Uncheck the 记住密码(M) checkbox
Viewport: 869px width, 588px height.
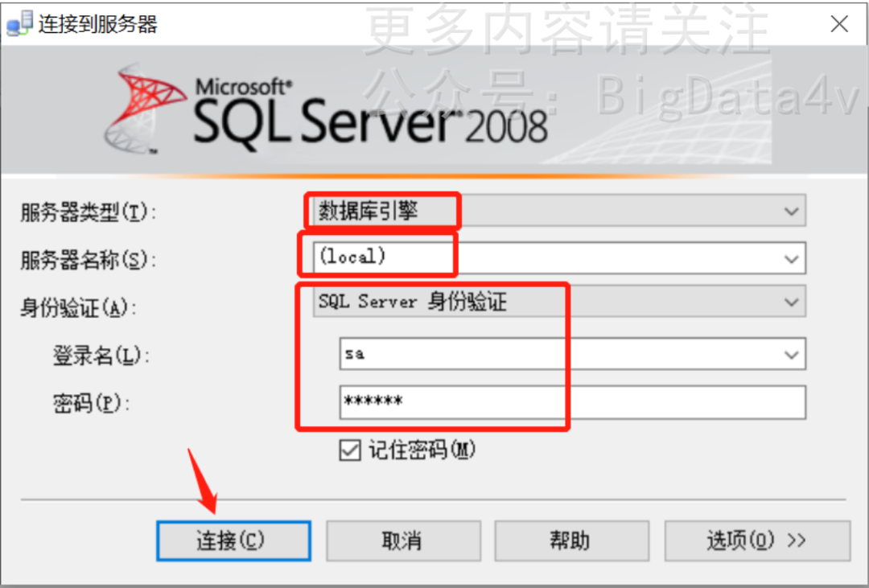click(350, 450)
